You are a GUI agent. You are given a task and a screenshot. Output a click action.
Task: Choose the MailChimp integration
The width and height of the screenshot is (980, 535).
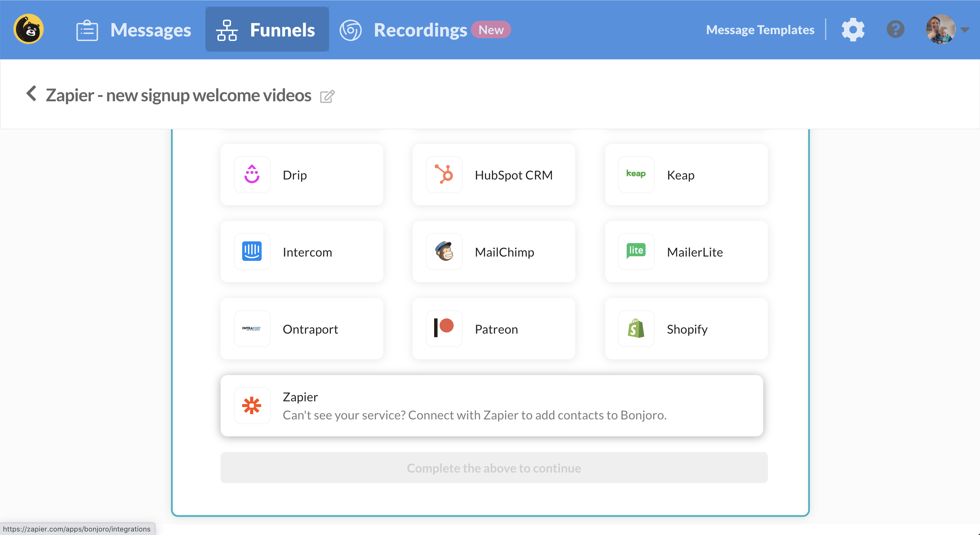(x=494, y=252)
